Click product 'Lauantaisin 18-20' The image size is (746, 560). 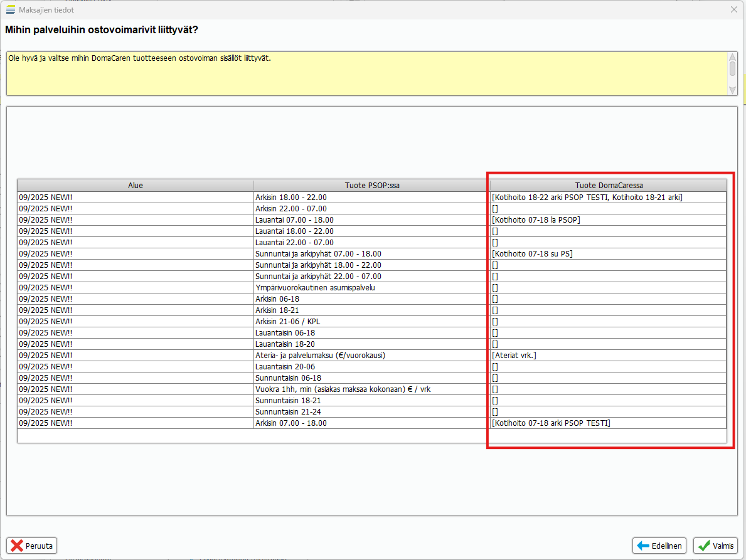(x=372, y=344)
